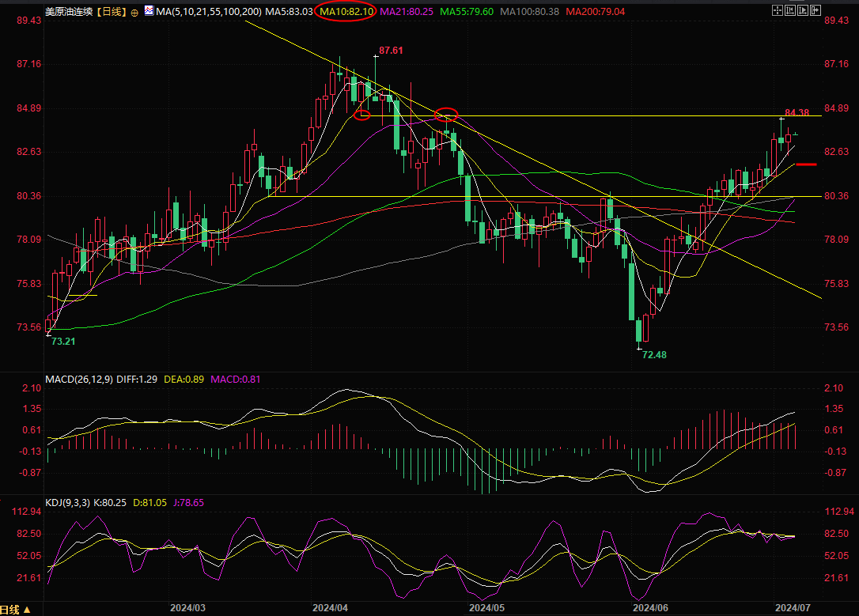Viewport: 859px width, 616px height.
Task: Open MA(5,10,21,55,100,200) parameter settings
Action: click(208, 13)
